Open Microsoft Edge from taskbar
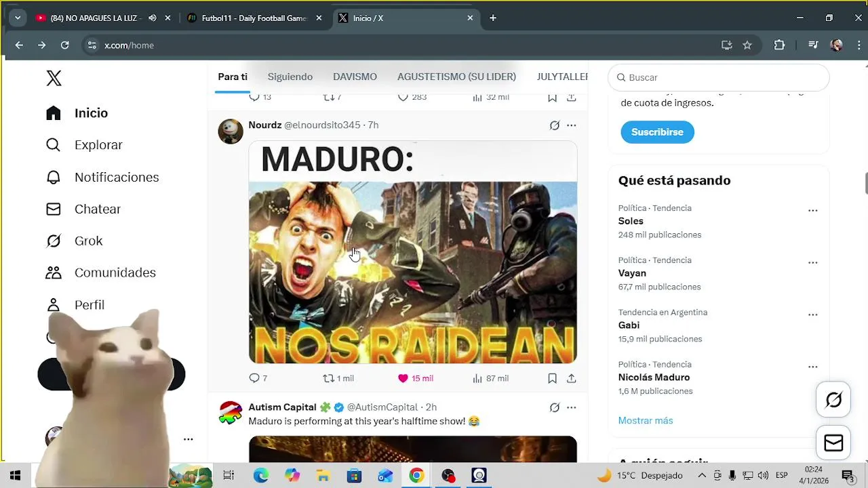 (x=261, y=476)
